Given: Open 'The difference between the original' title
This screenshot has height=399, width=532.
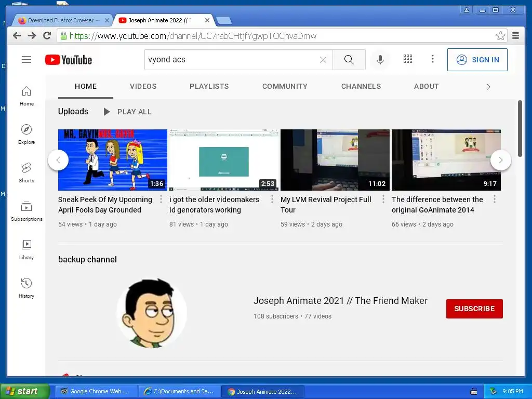Looking at the screenshot, I should click(437, 205).
